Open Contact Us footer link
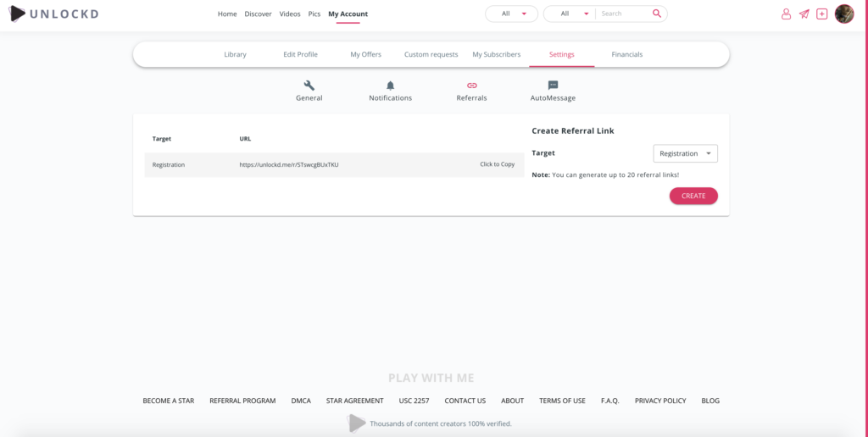868x437 pixels. click(465, 401)
